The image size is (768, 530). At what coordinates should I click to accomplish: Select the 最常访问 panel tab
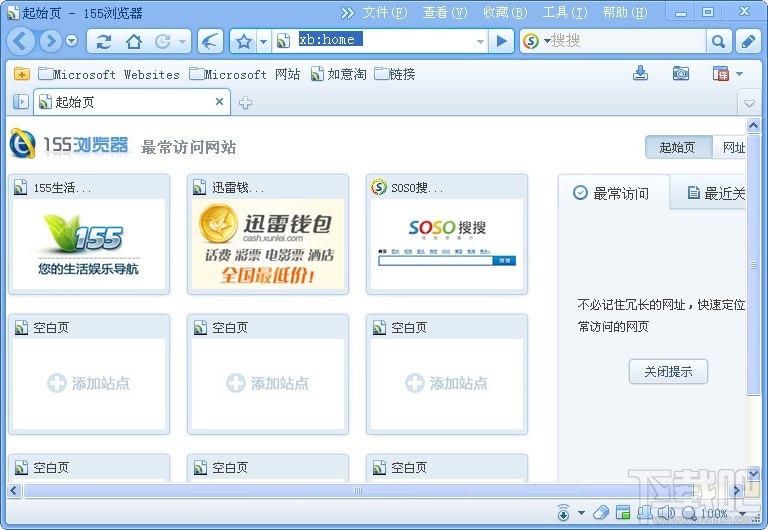pos(613,193)
